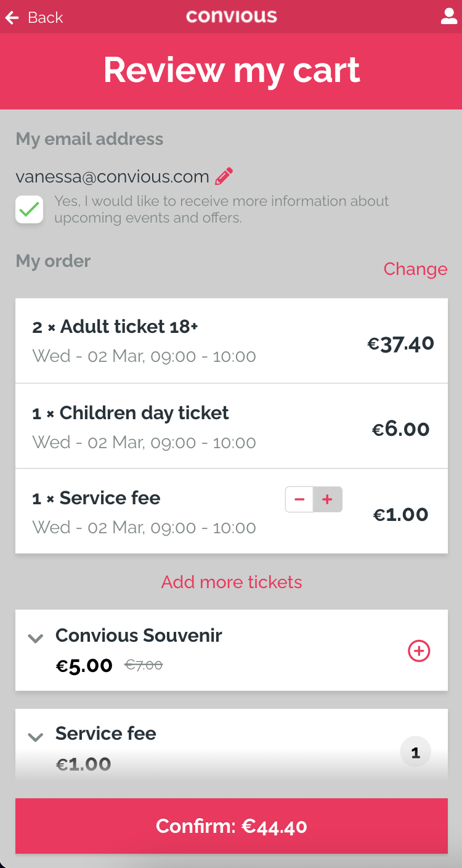Uncheck the upcoming events and offers checkbox
The width and height of the screenshot is (462, 868).
30,210
